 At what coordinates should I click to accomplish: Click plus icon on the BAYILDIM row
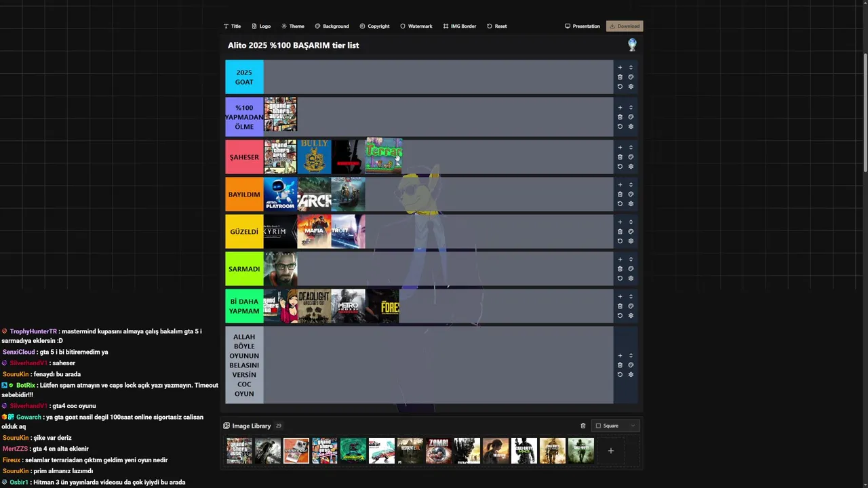pos(620,185)
